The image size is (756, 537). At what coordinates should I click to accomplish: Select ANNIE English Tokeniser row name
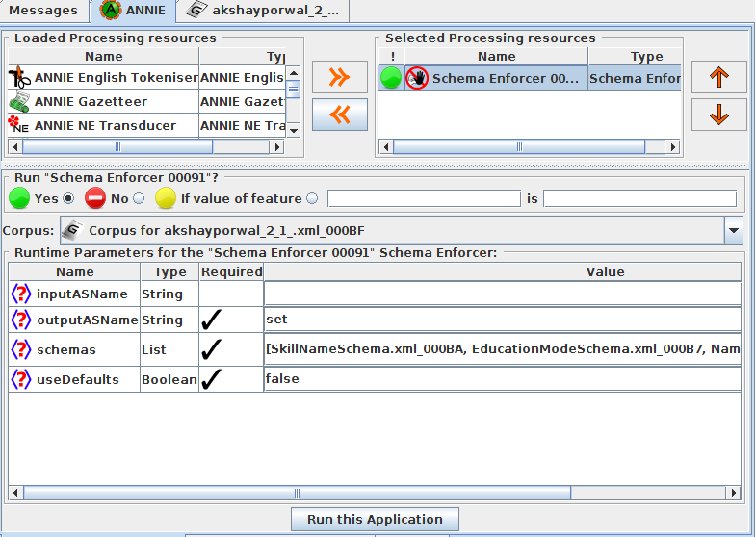pyautogui.click(x=117, y=78)
